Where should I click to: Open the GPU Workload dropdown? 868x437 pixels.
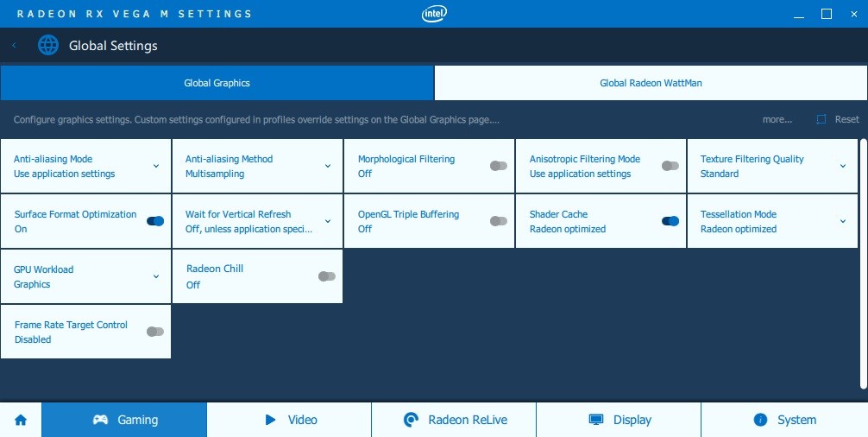pyautogui.click(x=156, y=276)
